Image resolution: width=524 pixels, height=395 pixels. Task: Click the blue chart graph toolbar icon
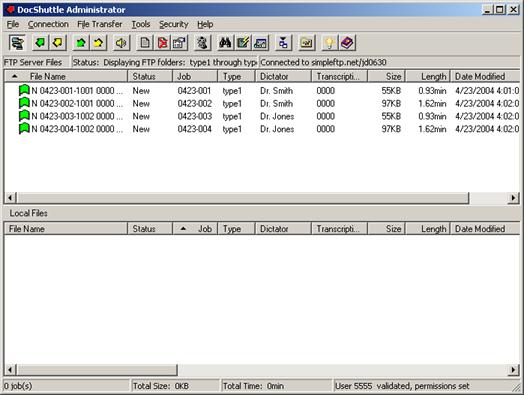coord(261,43)
